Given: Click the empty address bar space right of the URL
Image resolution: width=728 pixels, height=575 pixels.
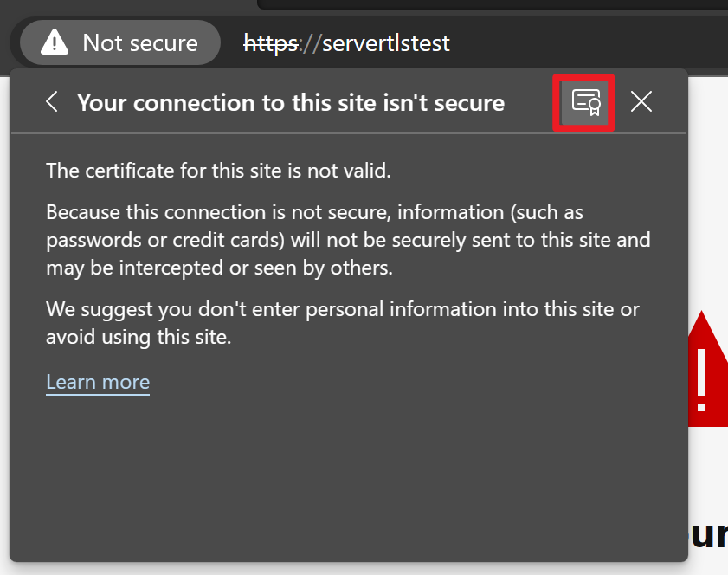Looking at the screenshot, I should pos(589,42).
